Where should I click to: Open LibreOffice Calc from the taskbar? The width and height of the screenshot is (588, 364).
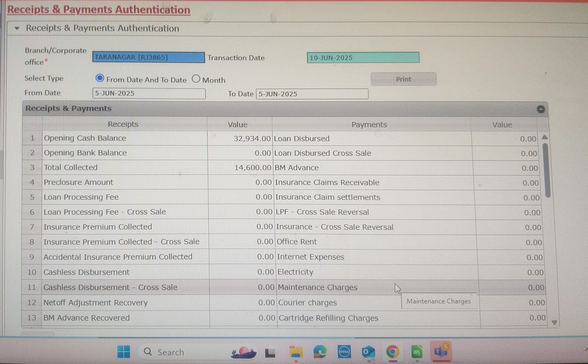(417, 352)
